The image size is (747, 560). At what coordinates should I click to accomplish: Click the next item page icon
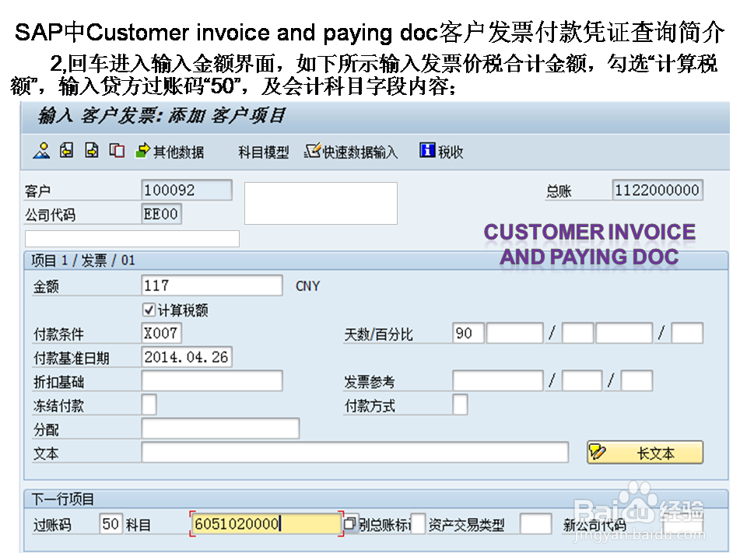[x=92, y=150]
